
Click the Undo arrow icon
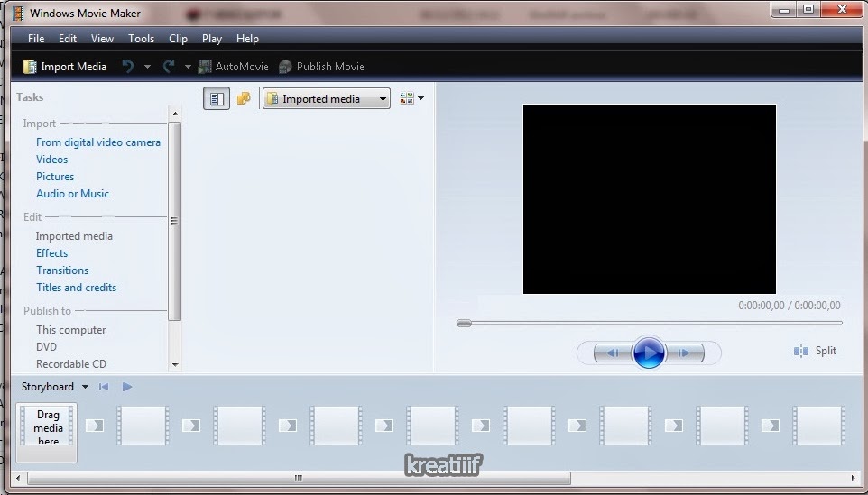pos(128,67)
